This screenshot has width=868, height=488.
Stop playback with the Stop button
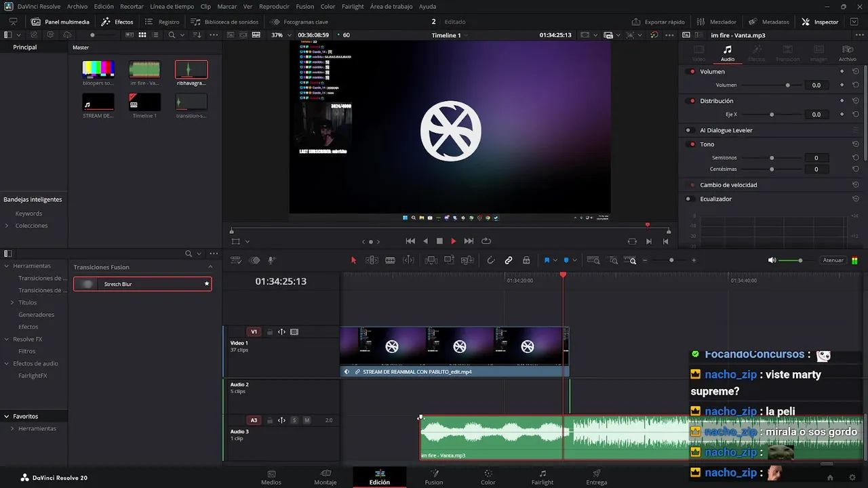point(439,241)
